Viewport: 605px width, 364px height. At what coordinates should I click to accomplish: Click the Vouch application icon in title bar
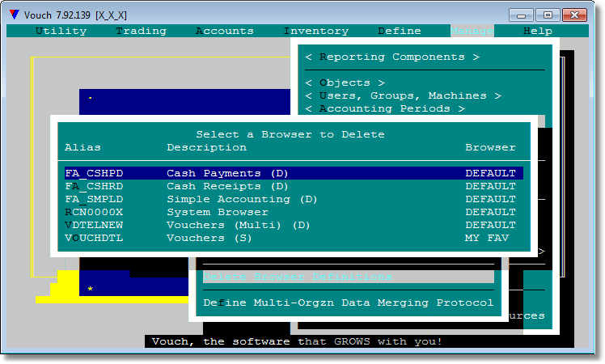tap(15, 15)
